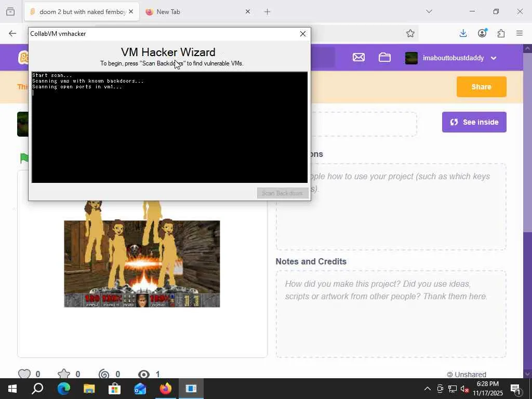The image size is (532, 399).
Task: Open File Explorer from taskbar
Action: pos(89,389)
